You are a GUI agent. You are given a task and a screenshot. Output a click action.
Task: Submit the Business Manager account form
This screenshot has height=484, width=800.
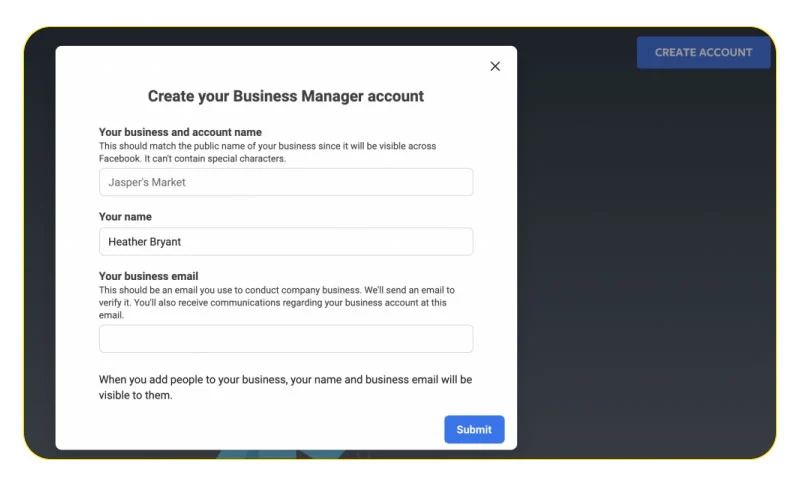pyautogui.click(x=474, y=429)
